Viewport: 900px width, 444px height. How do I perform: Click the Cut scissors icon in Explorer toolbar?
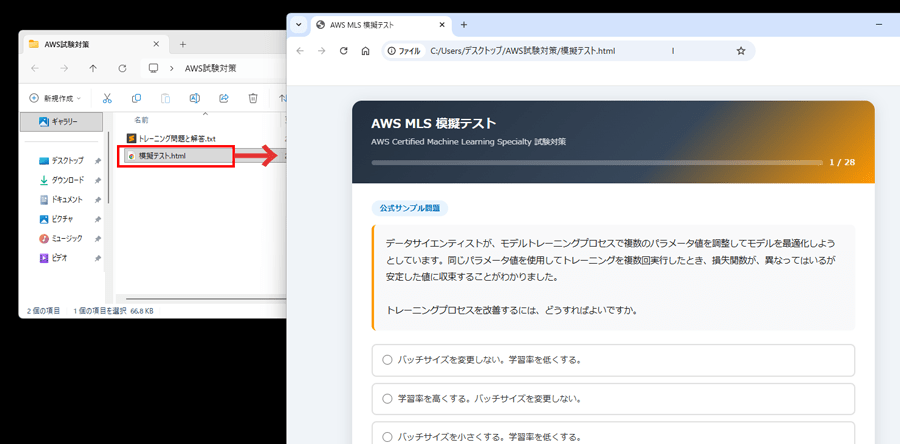coord(108,97)
